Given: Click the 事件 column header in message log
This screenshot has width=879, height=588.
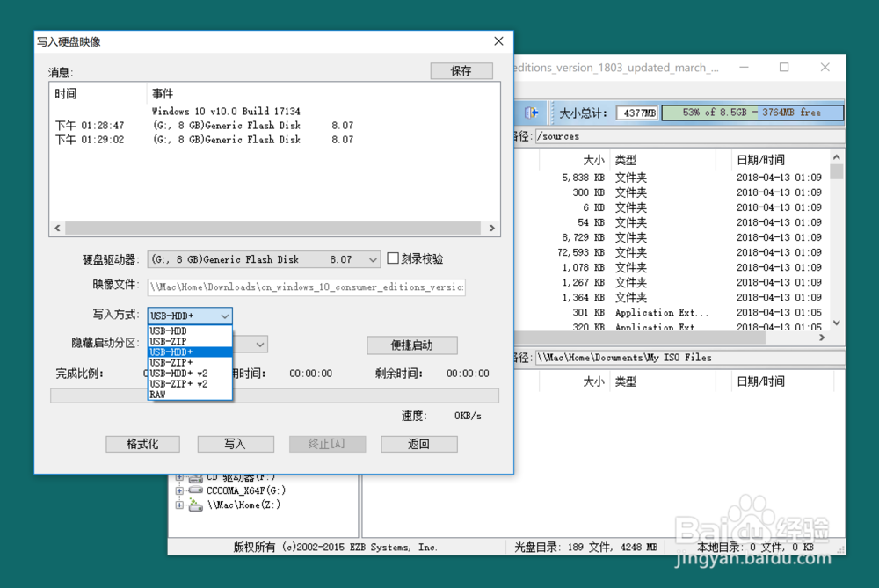Looking at the screenshot, I should click(x=163, y=94).
